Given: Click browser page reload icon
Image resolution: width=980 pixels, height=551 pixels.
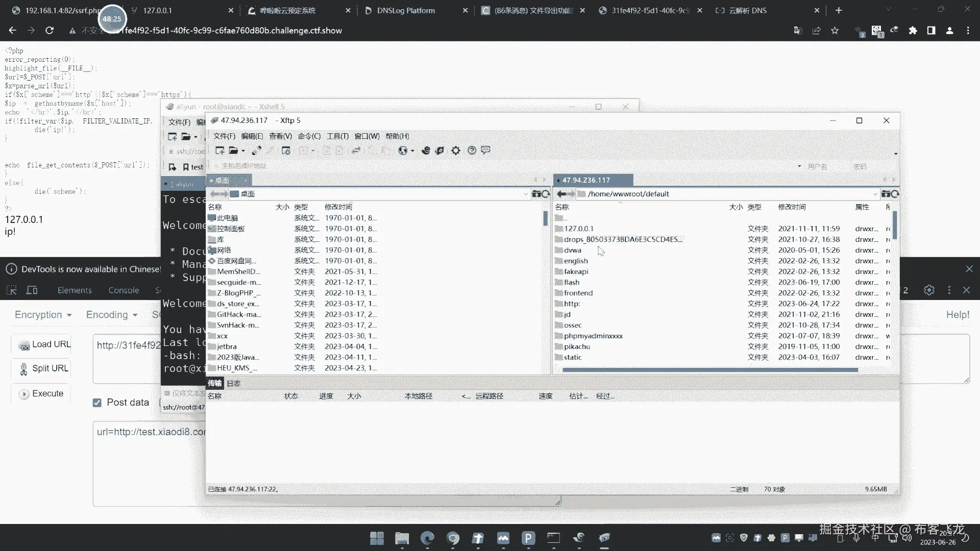Looking at the screenshot, I should coord(50,31).
